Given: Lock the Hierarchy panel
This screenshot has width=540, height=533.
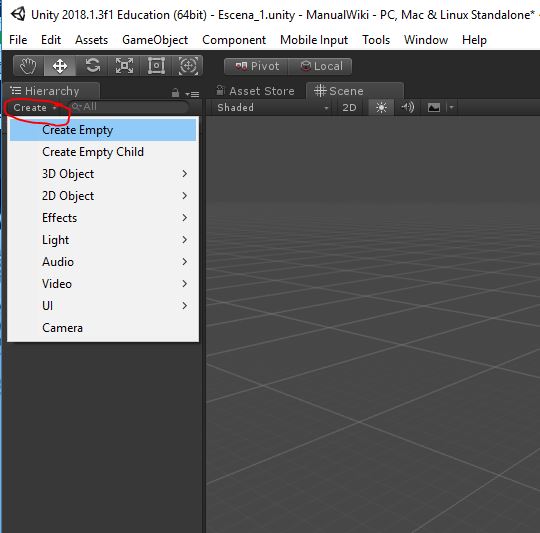Looking at the screenshot, I should click(175, 93).
